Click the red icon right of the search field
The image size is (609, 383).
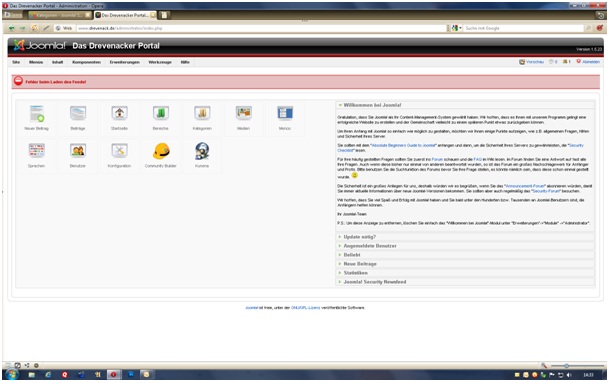pos(600,28)
